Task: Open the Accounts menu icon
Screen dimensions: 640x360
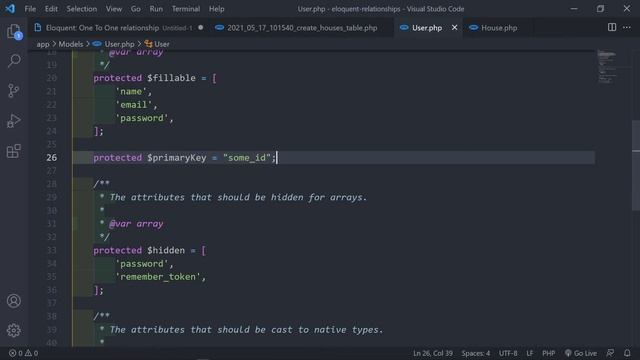Action: tap(14, 301)
